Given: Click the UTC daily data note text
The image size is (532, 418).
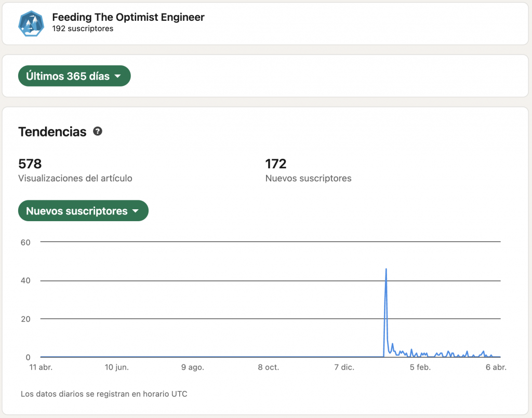Looking at the screenshot, I should (x=104, y=394).
